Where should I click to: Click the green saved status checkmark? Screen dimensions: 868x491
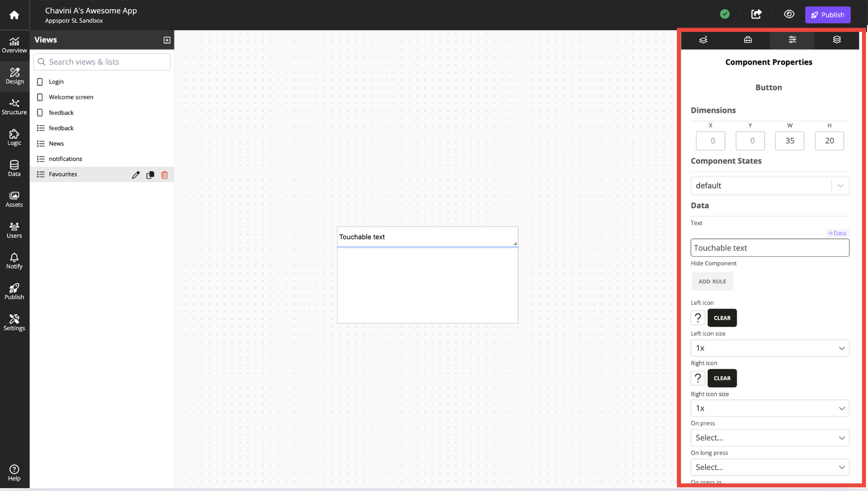click(x=725, y=14)
